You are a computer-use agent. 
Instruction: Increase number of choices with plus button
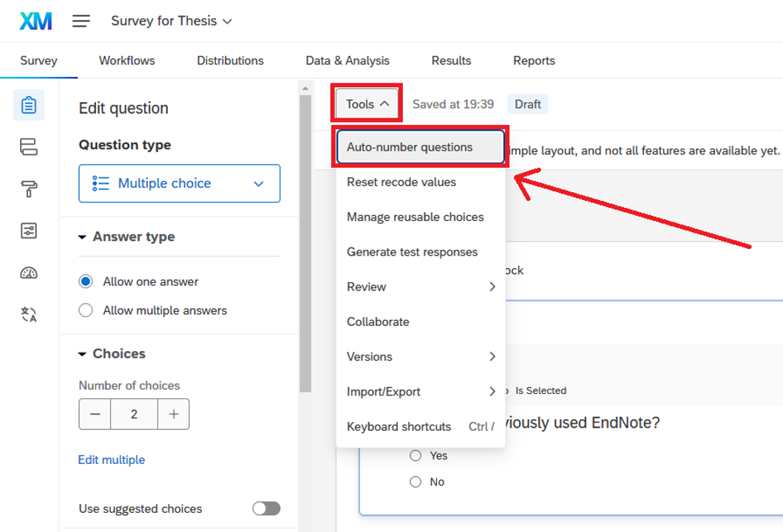[174, 415]
